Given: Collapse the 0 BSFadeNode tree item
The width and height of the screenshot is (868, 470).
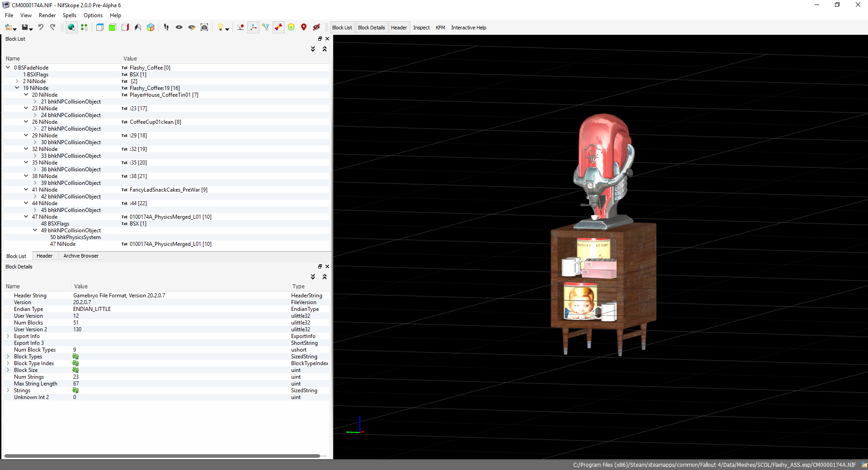Looking at the screenshot, I should click(x=8, y=67).
